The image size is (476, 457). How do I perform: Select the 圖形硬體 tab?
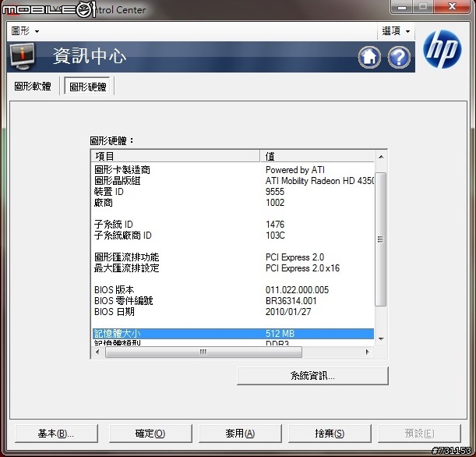click(88, 87)
